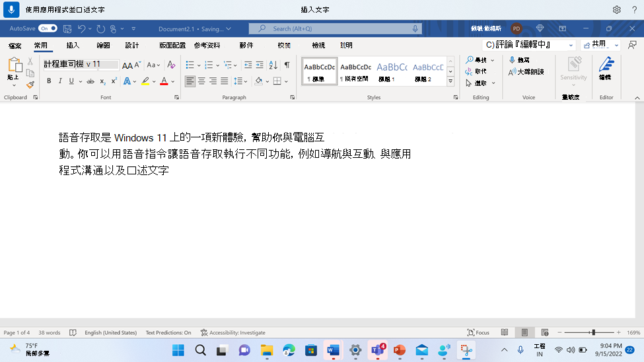This screenshot has width=644, height=362.
Task: Switch to the 郵件 tab
Action: (246, 45)
